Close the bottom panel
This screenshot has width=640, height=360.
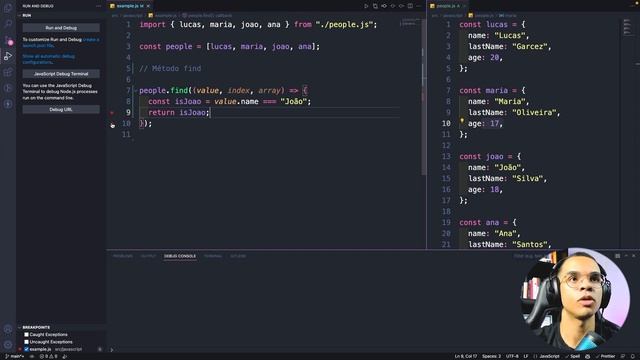(x=634, y=256)
